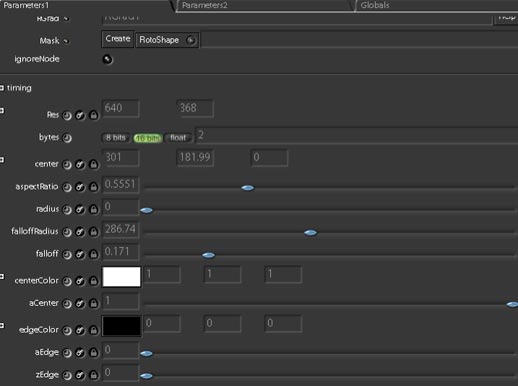The image size is (518, 386).
Task: Click the expression icon for falloff
Action: click(x=80, y=255)
